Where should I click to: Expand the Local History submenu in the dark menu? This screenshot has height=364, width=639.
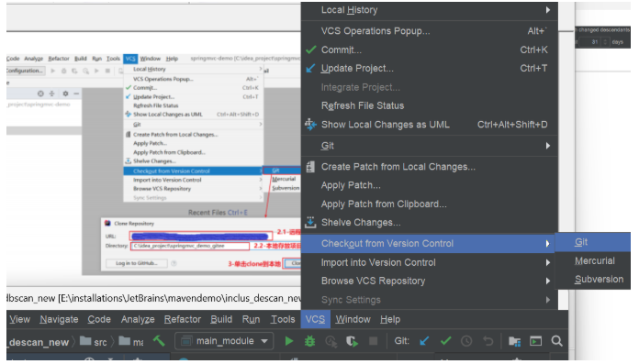548,10
